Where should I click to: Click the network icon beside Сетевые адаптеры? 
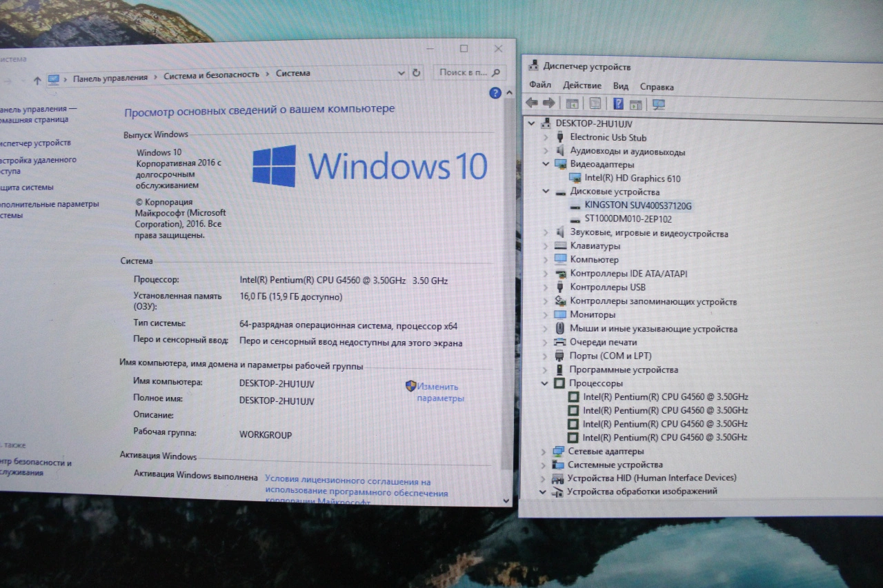558,452
